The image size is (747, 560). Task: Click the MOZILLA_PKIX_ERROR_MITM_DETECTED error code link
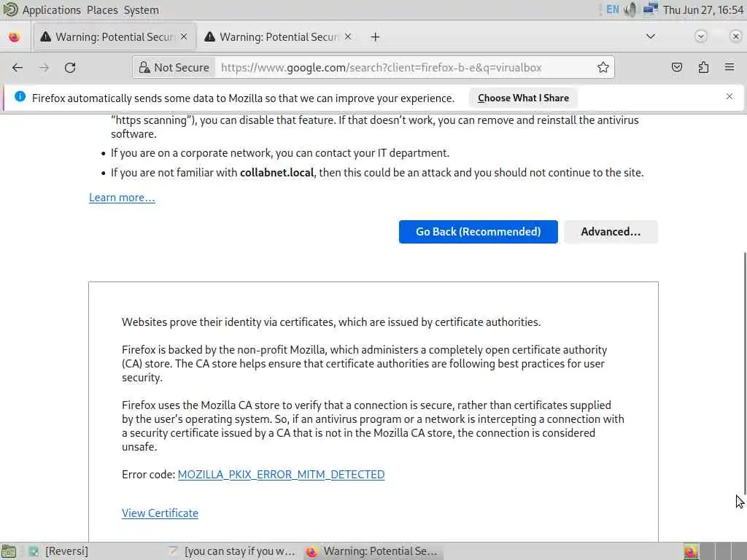(x=281, y=475)
